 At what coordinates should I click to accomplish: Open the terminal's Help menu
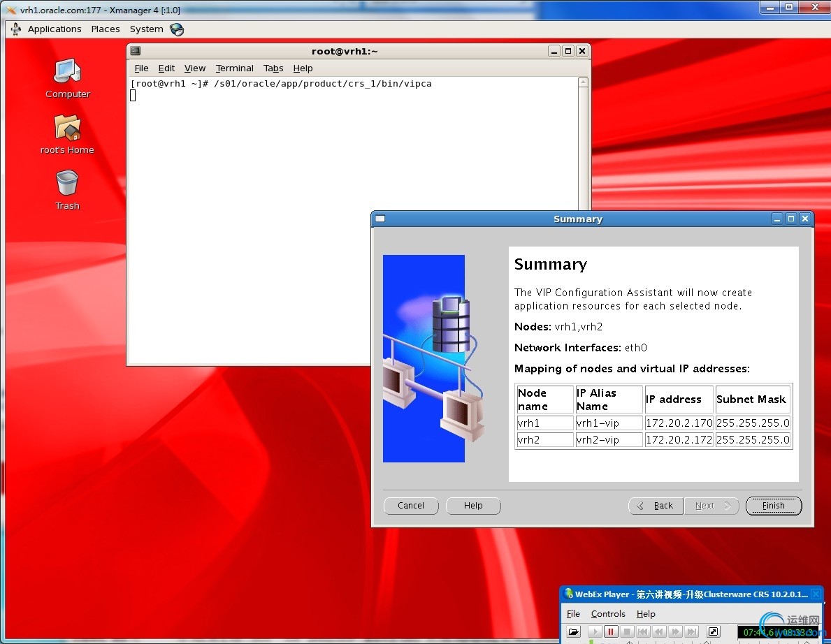click(303, 68)
